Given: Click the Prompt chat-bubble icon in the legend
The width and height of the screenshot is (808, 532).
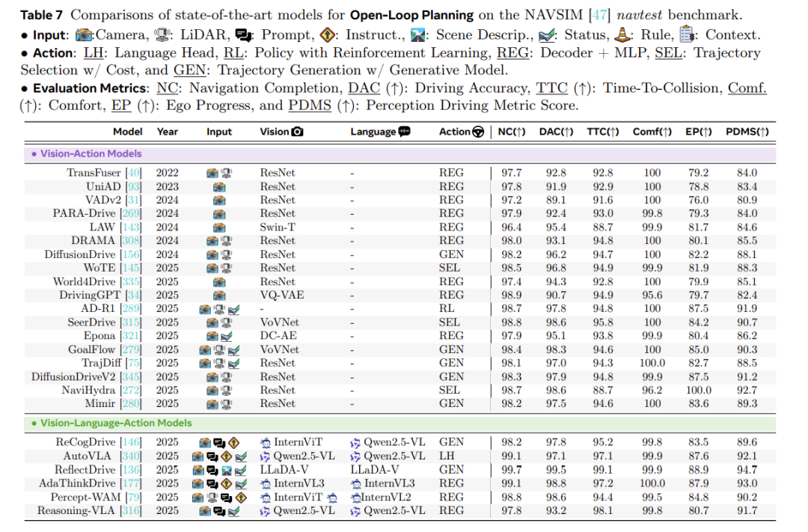Looking at the screenshot, I should tap(244, 34).
